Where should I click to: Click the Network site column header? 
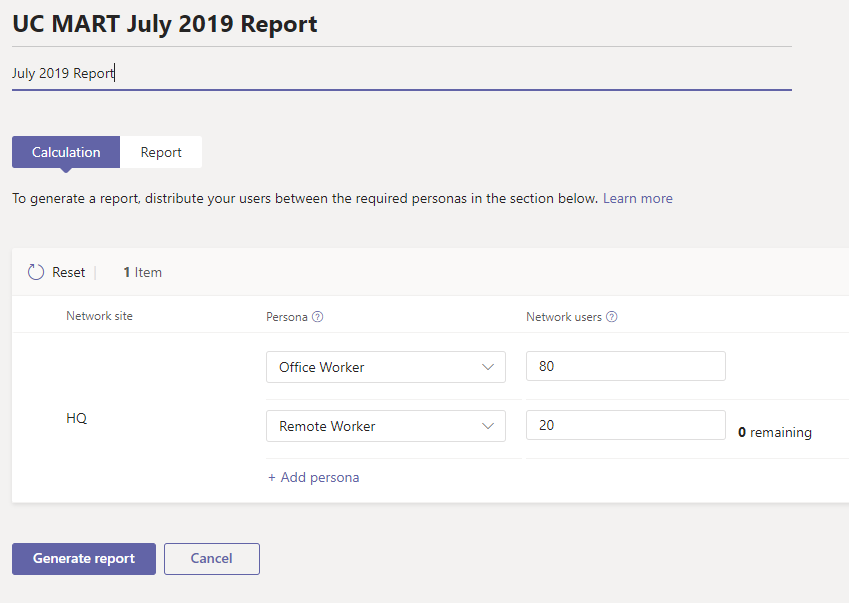pyautogui.click(x=99, y=316)
